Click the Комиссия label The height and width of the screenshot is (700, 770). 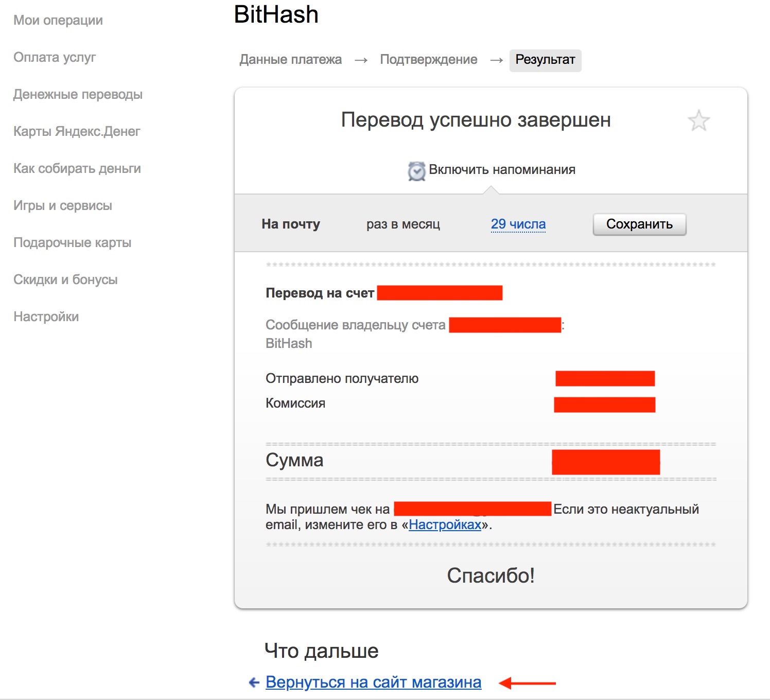(295, 403)
